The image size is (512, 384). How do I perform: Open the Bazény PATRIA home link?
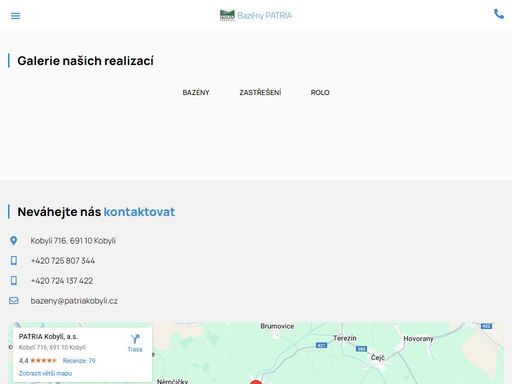tap(256, 15)
